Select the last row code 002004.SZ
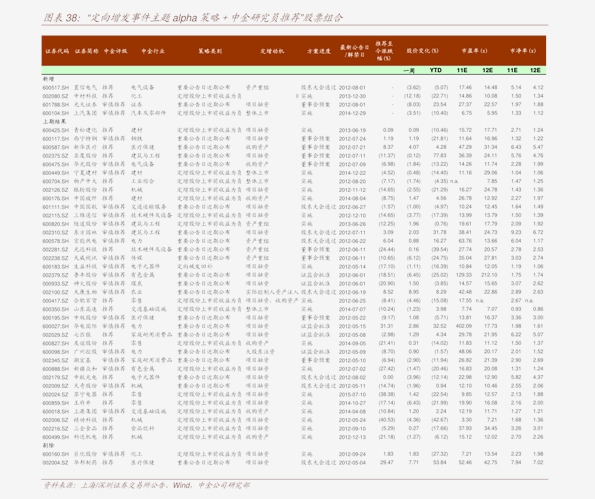The image size is (595, 499). point(56,463)
